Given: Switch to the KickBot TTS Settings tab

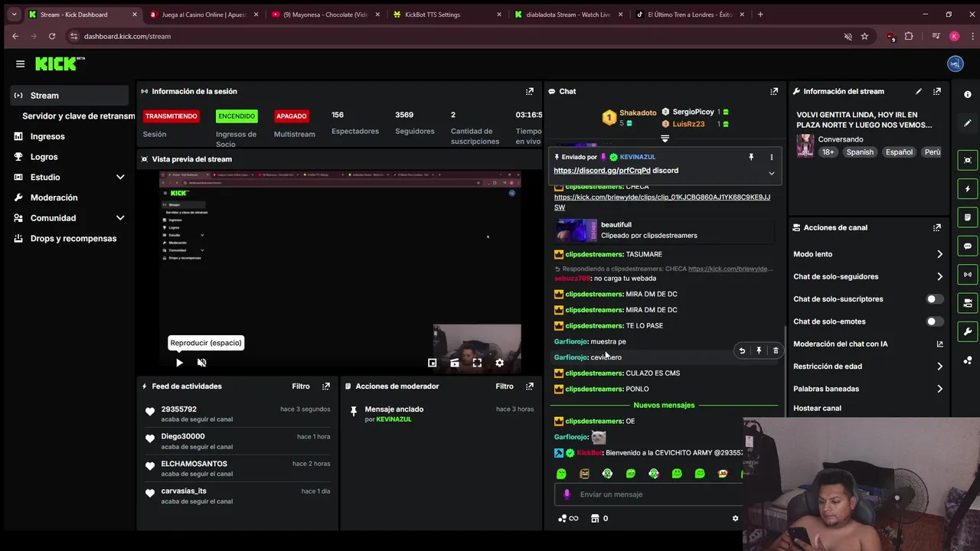Looking at the screenshot, I should [x=447, y=15].
